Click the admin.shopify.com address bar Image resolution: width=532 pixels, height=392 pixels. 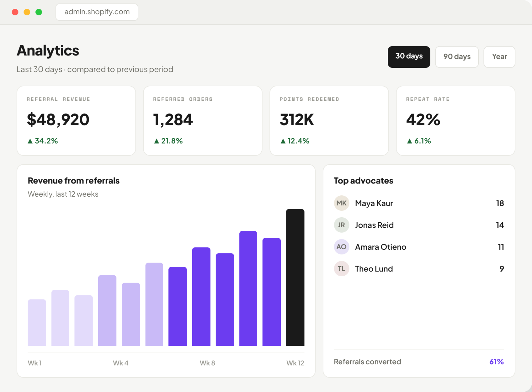(97, 12)
